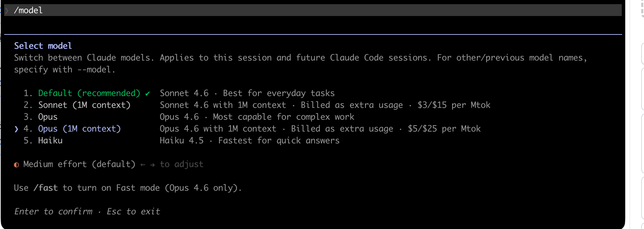Viewport: 644px width, 229px height.
Task: Select the Default (recommended) model option
Action: [x=89, y=93]
